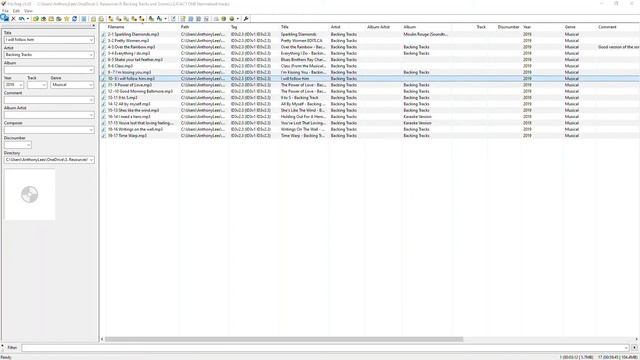This screenshot has height=360, width=640.
Task: Open the Tag Sources dropdown arrow
Action: (238, 19)
